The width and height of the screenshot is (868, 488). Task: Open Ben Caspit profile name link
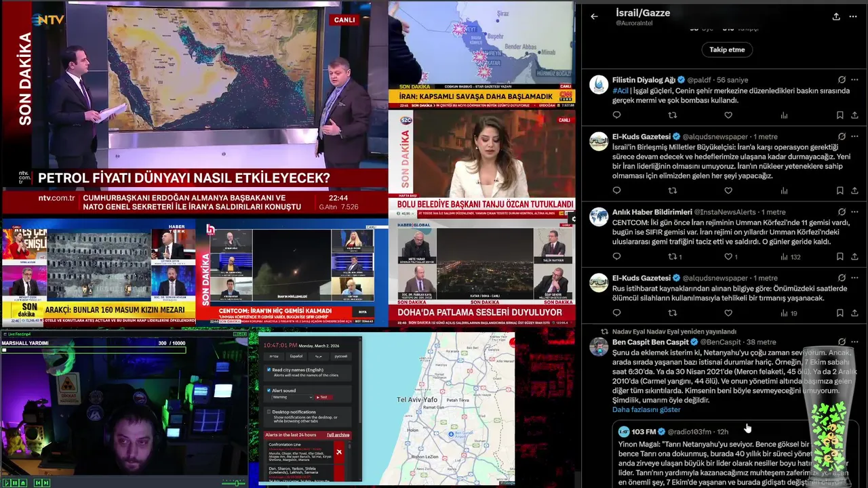[x=650, y=342]
